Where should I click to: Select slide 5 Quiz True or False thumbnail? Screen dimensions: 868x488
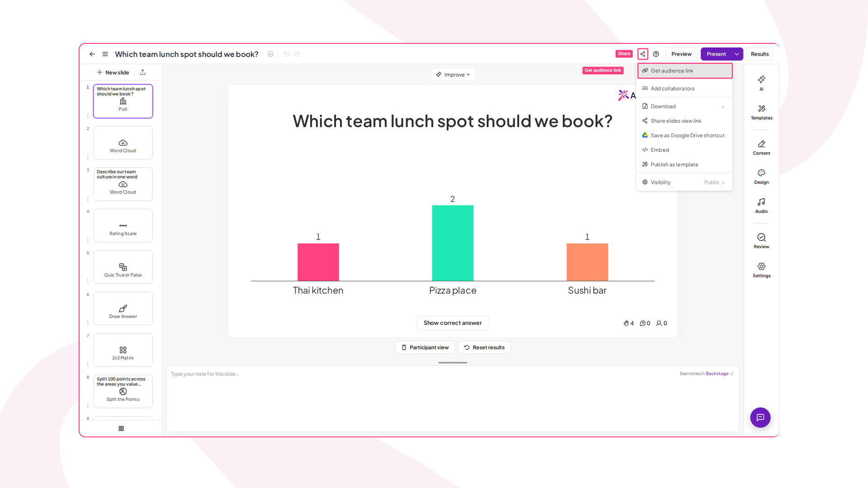[x=123, y=267]
